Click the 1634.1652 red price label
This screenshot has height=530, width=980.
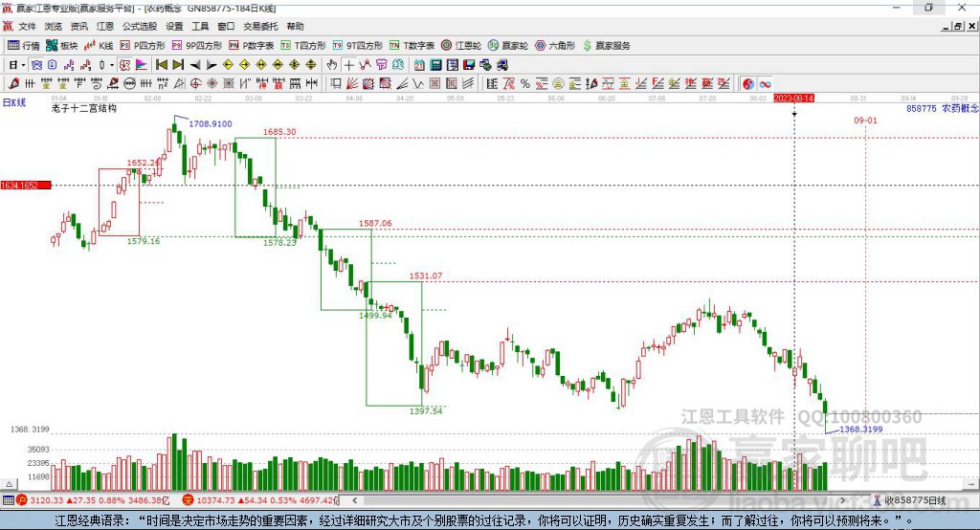(x=26, y=185)
